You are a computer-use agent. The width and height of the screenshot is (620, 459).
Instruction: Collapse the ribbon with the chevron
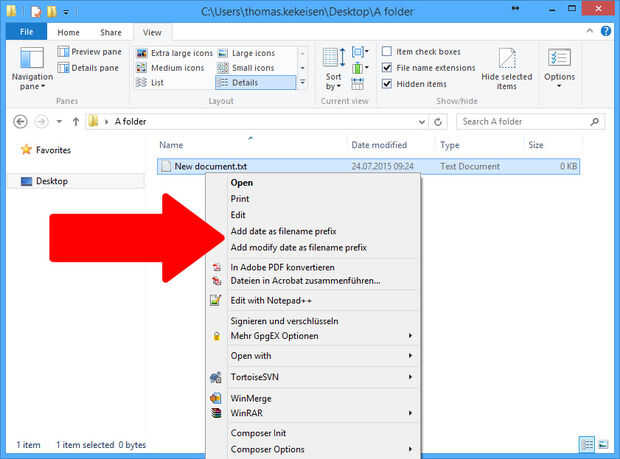590,30
